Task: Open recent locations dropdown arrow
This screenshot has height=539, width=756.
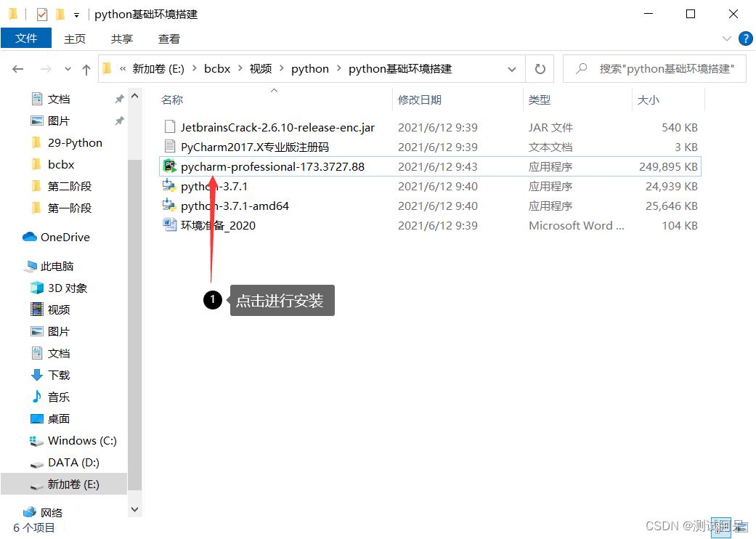Action: click(68, 69)
